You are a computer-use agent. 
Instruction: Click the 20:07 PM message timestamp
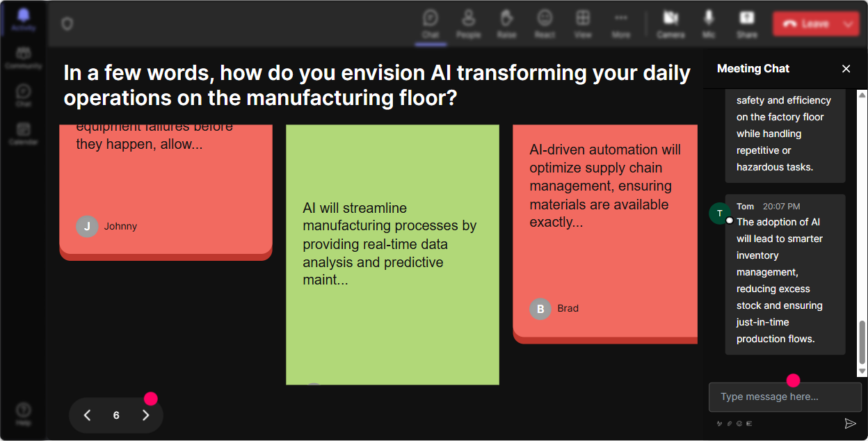point(781,207)
